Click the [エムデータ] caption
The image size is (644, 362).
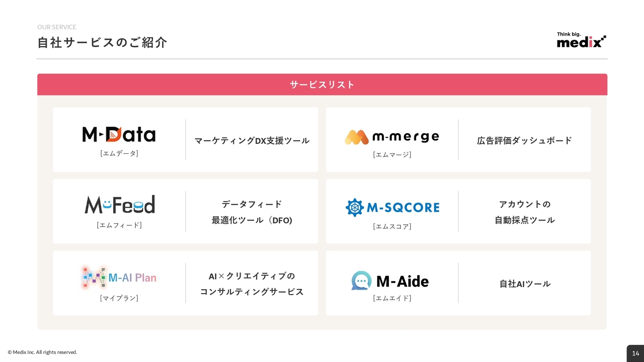click(x=119, y=153)
